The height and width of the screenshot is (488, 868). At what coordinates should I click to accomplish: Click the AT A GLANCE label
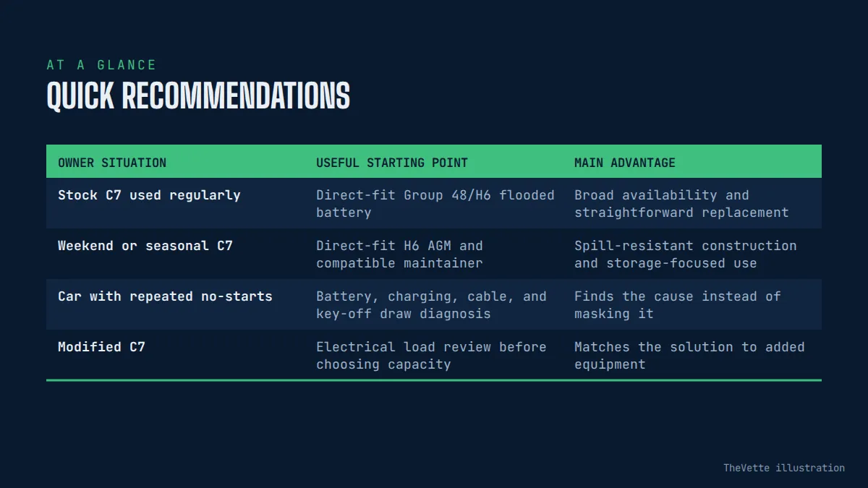[101, 65]
